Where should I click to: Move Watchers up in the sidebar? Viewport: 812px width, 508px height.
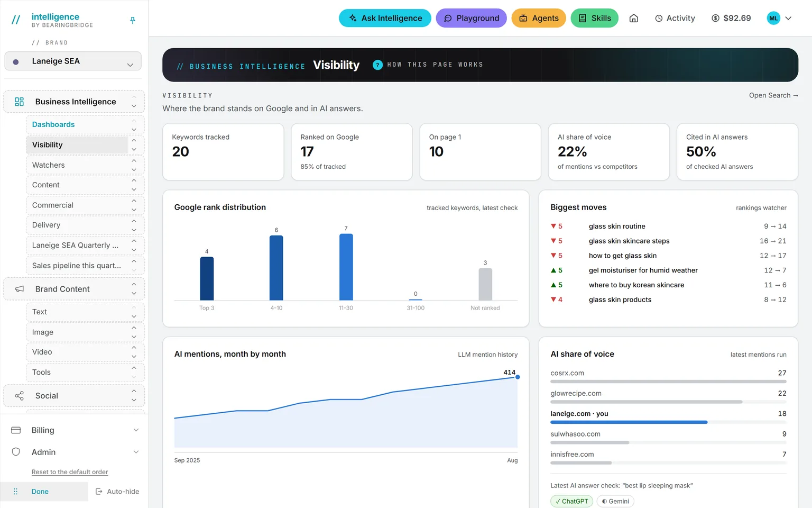pos(134,160)
